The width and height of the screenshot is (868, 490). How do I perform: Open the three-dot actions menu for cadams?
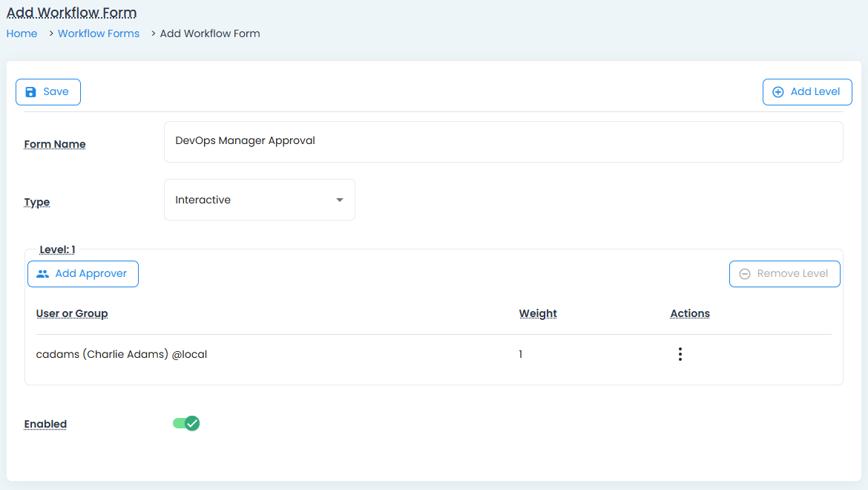[680, 355]
